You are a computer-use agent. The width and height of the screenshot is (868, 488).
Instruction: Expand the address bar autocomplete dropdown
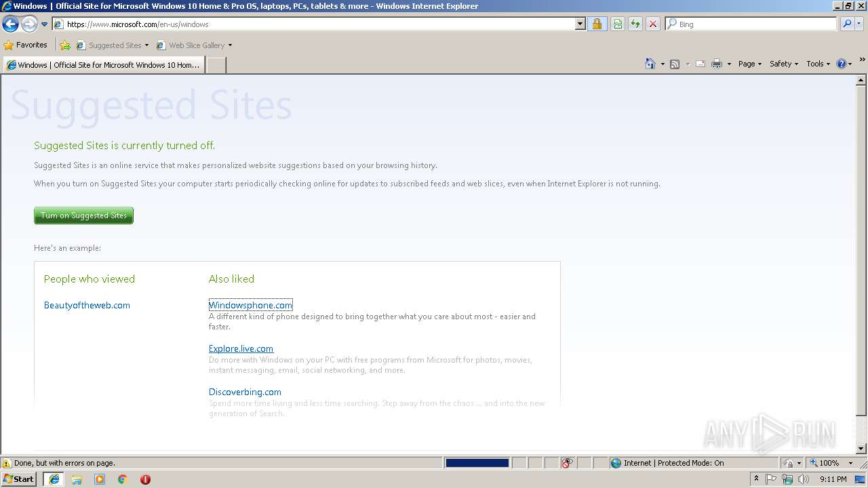point(580,24)
